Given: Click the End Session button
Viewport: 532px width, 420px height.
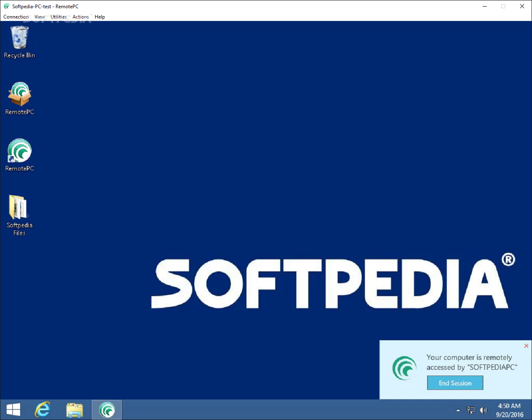Looking at the screenshot, I should [455, 383].
